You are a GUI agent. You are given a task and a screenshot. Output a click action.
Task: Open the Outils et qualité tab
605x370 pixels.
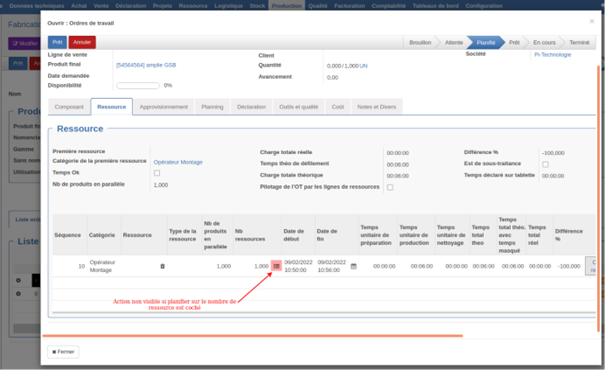tap(299, 107)
